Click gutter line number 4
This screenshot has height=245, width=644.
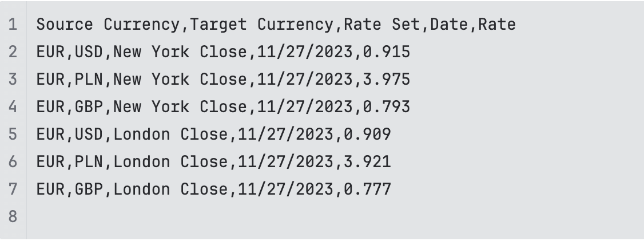pyautogui.click(x=13, y=107)
